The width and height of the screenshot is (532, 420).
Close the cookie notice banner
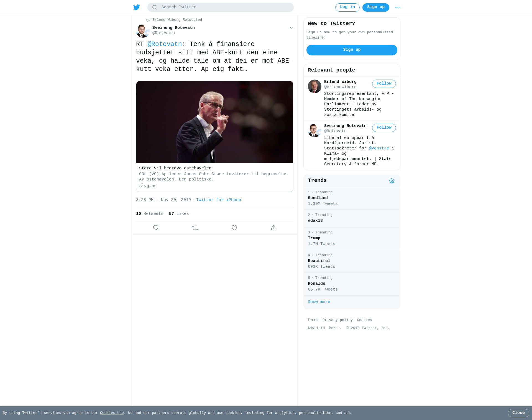coord(518,413)
